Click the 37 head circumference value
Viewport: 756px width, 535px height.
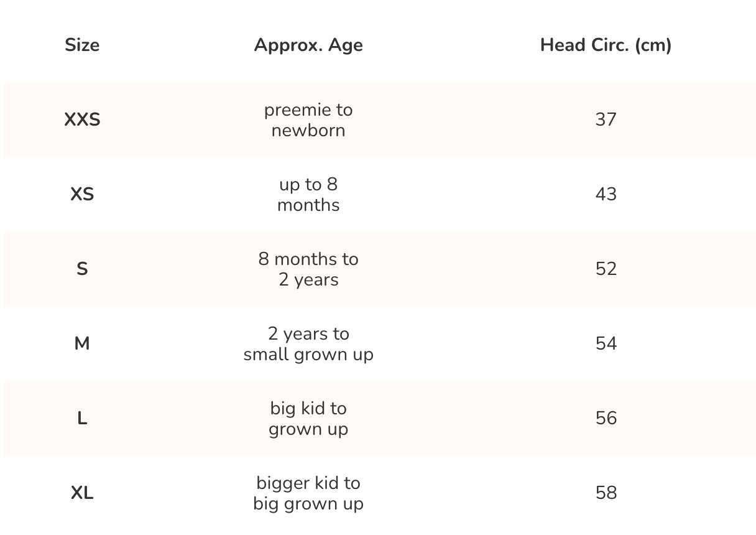coord(606,119)
